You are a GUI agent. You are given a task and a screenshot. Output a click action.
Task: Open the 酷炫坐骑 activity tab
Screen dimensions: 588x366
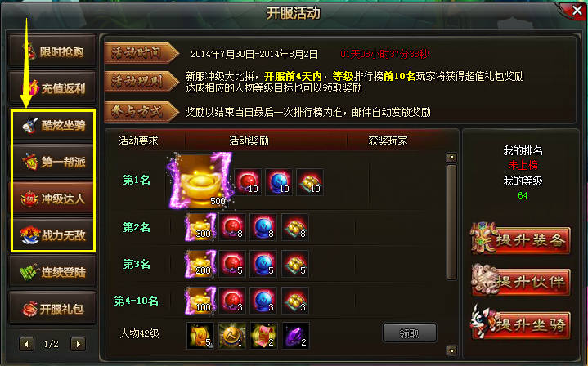click(53, 125)
